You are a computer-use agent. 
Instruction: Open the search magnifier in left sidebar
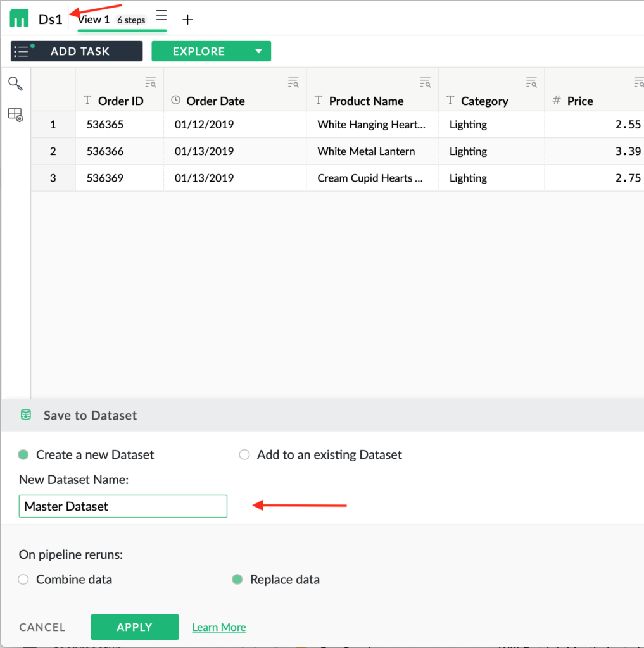point(15,84)
